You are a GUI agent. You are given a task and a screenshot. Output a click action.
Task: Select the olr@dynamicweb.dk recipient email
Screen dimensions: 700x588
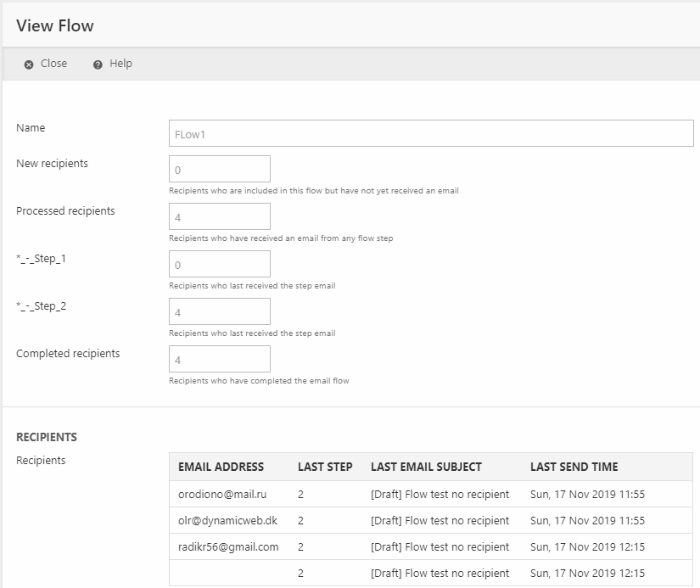[226, 520]
